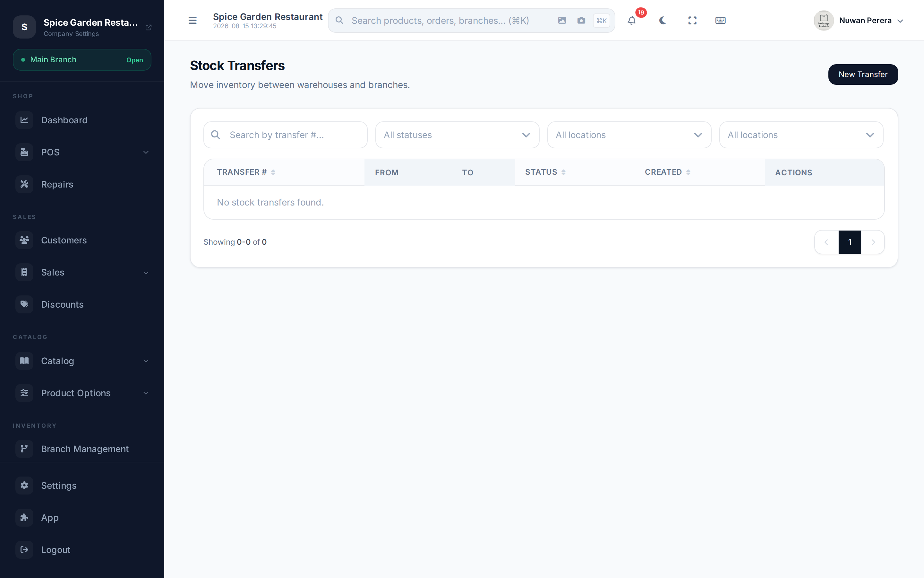
Task: Click the New Transfer button
Action: [863, 74]
